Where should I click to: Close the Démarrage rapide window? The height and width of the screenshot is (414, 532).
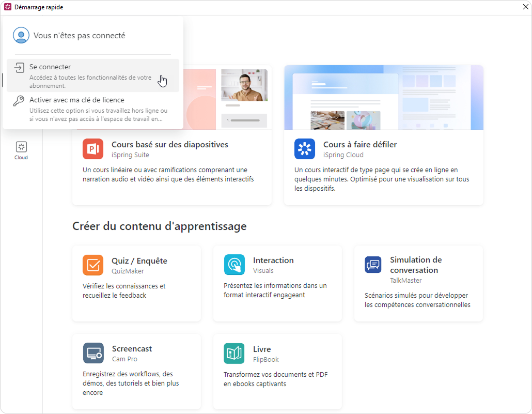coord(525,7)
